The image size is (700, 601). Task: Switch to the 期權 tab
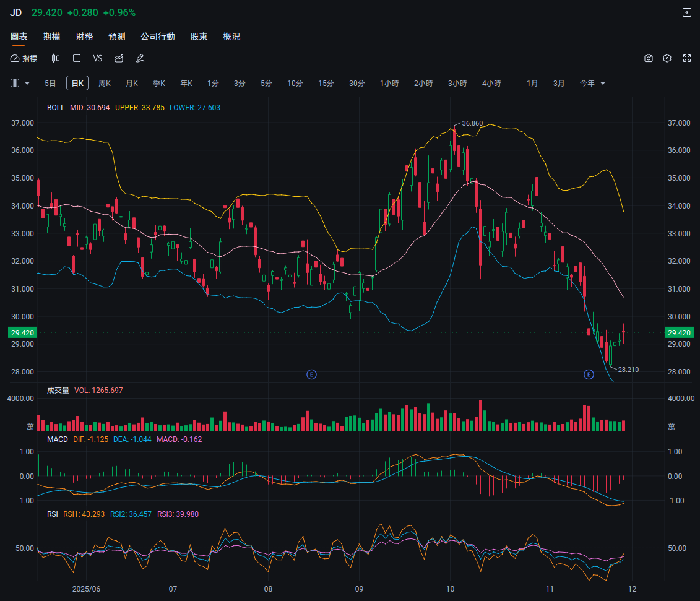click(52, 37)
